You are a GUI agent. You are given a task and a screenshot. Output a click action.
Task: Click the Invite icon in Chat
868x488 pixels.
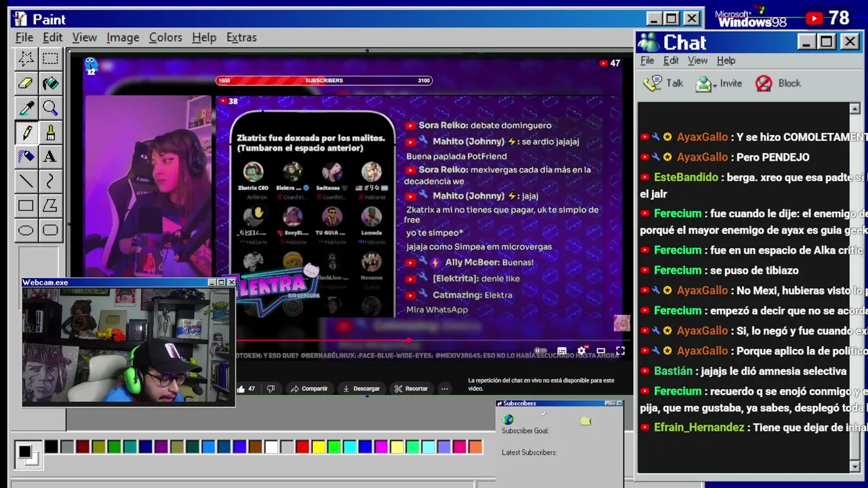[x=705, y=83]
